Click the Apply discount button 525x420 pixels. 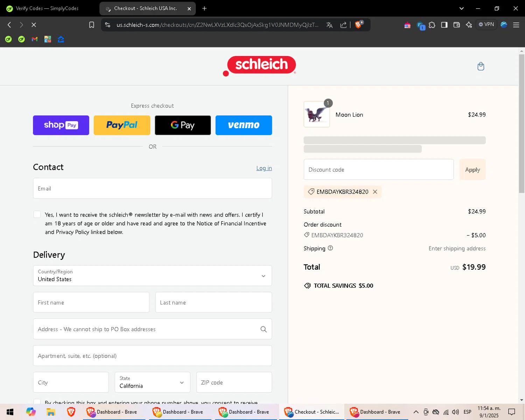click(x=472, y=169)
